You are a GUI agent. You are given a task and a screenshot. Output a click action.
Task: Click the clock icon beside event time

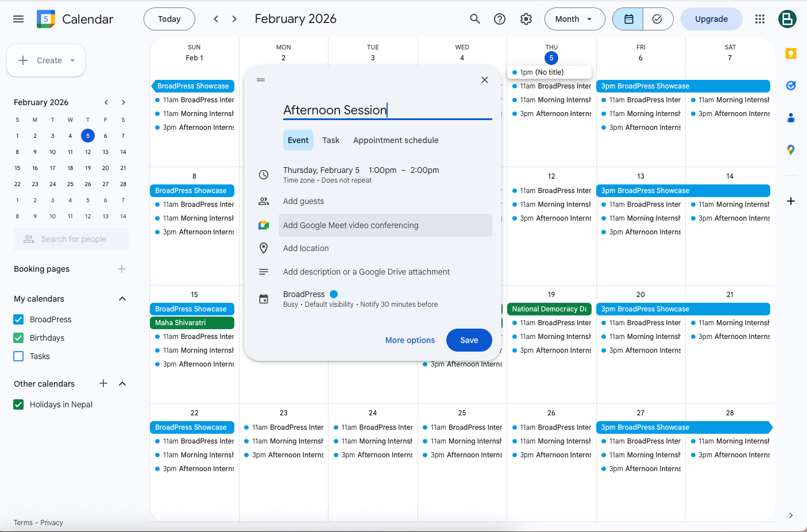click(264, 175)
